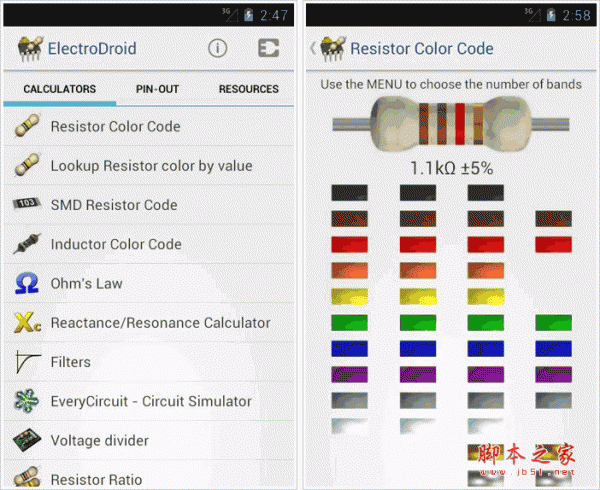Select blue tolerance in fourth column
The image size is (600, 490).
click(x=554, y=348)
